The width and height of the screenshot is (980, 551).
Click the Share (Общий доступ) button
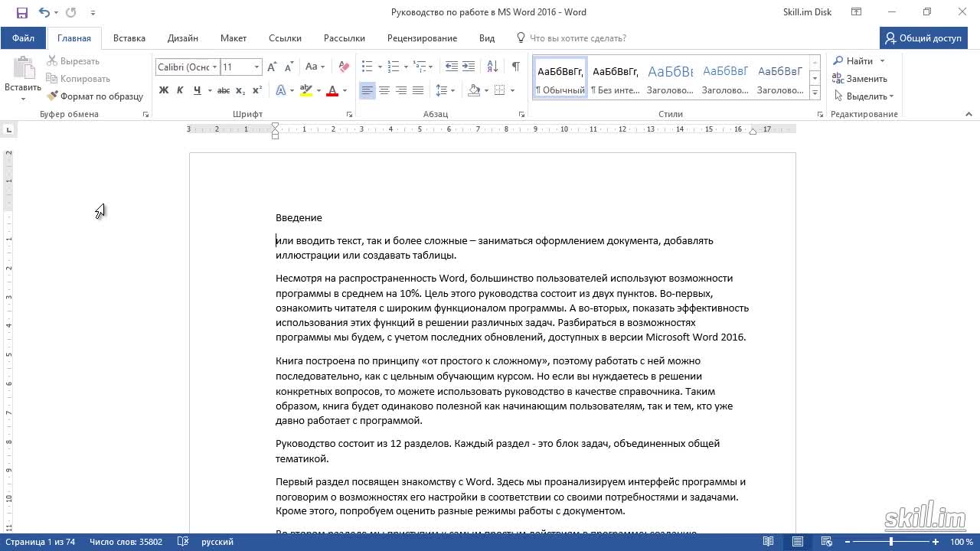coord(923,38)
